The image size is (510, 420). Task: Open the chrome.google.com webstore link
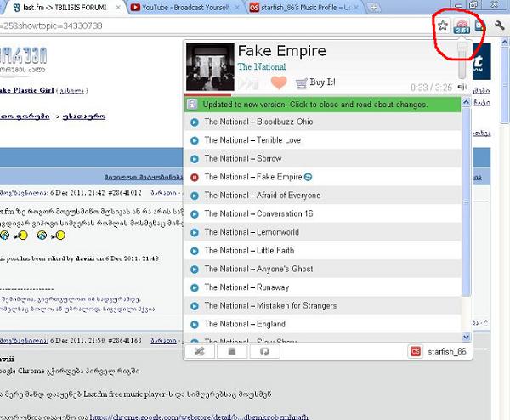point(199,417)
